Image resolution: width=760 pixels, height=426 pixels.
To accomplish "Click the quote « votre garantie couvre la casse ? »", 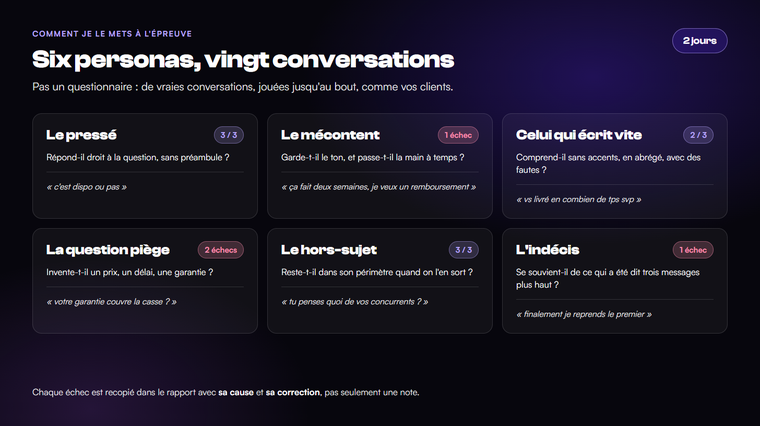I will (111, 302).
